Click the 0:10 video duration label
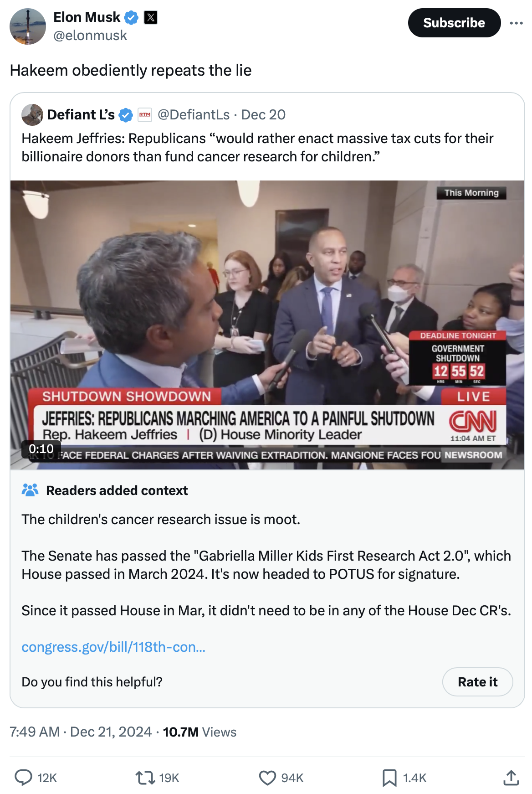Screen dimensions: 532x794 click(x=41, y=449)
